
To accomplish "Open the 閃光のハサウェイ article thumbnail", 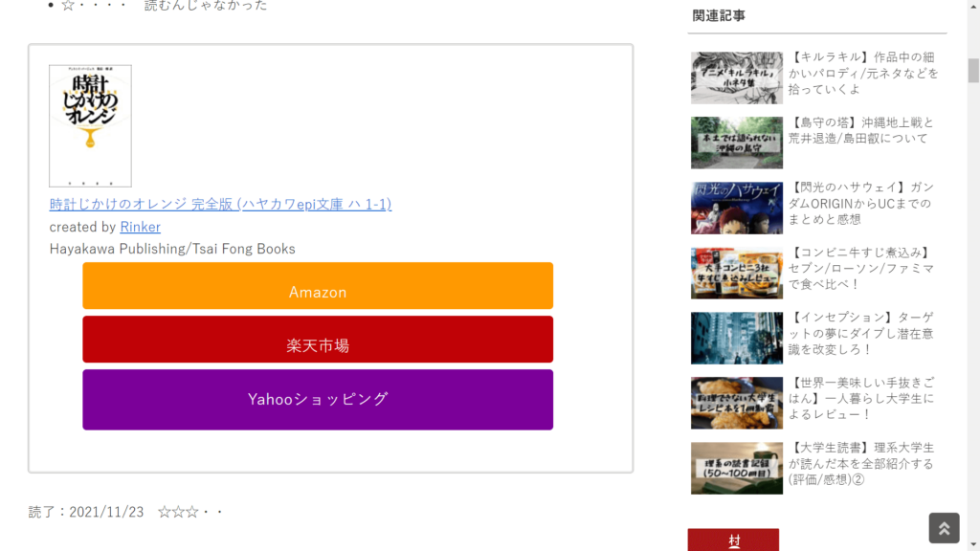I will pos(737,208).
